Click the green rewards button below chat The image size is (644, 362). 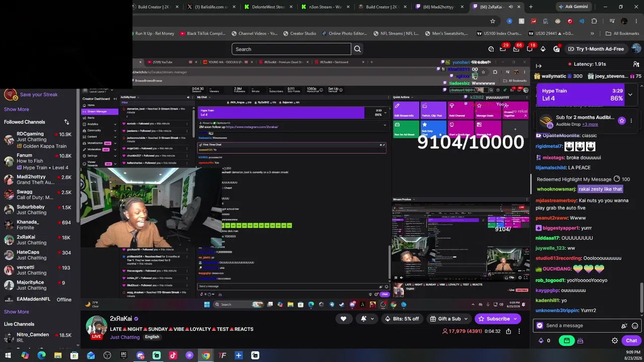pyautogui.click(x=567, y=340)
